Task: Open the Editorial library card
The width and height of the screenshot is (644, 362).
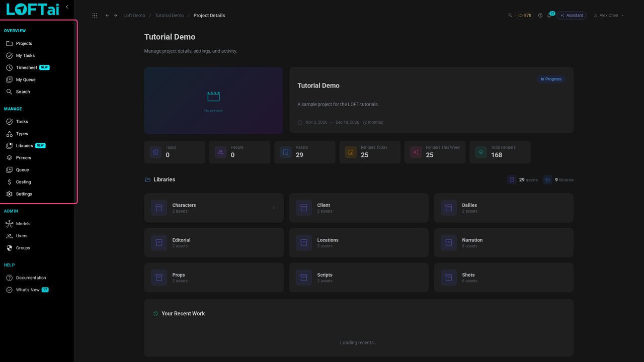Action: (x=214, y=243)
